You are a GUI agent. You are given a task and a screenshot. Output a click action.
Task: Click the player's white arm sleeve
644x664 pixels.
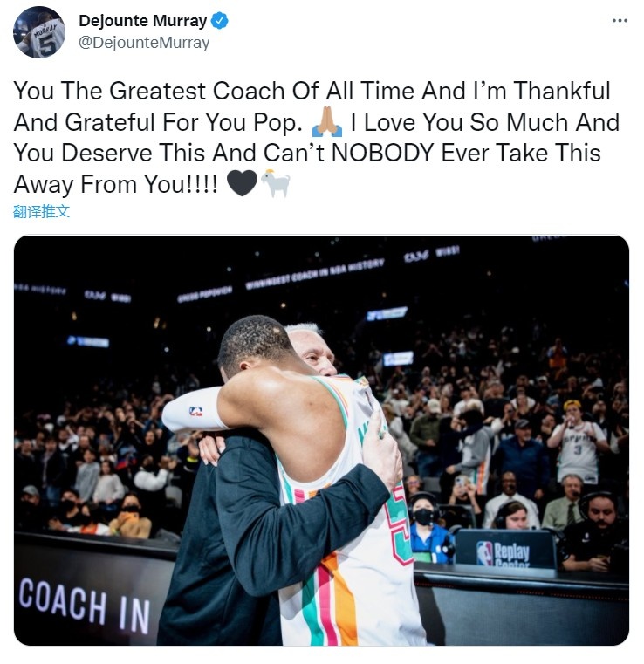coord(193,409)
